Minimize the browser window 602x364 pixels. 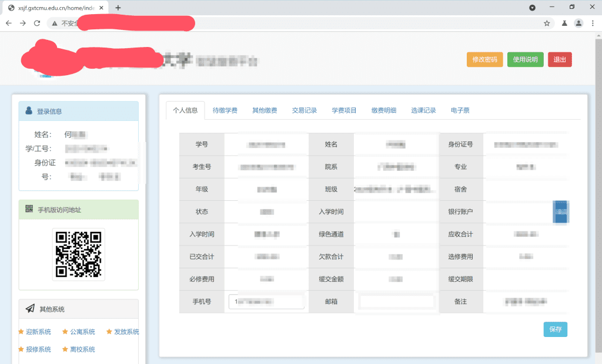click(551, 7)
